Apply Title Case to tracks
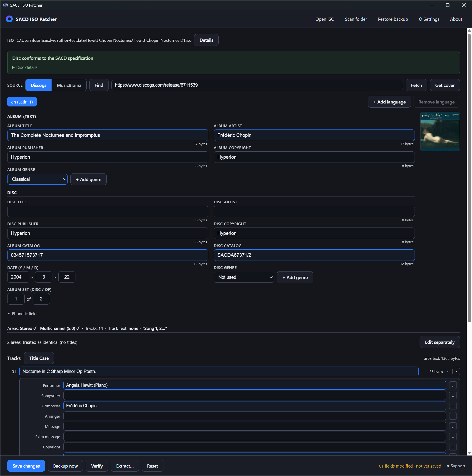The image size is (472, 476). point(39,358)
